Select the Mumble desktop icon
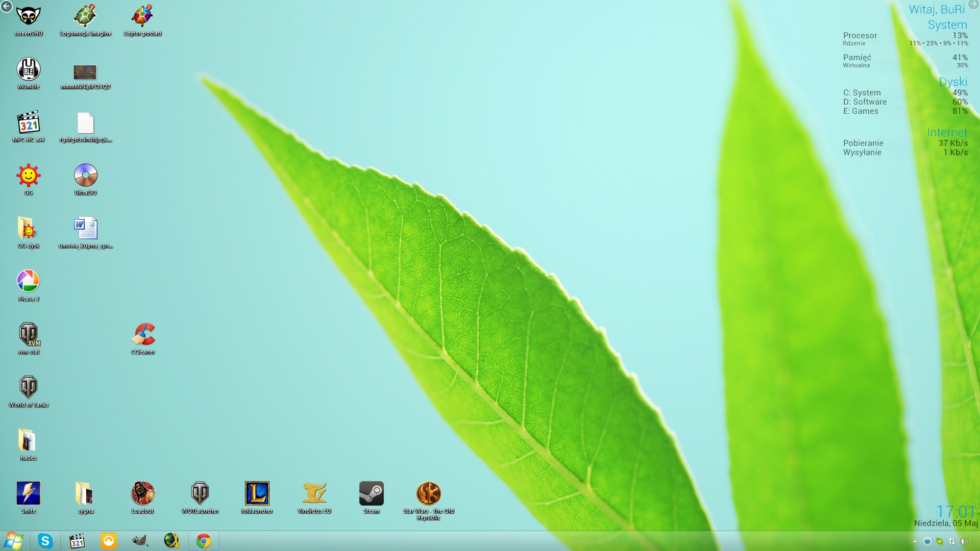The width and height of the screenshot is (980, 551). [x=29, y=73]
